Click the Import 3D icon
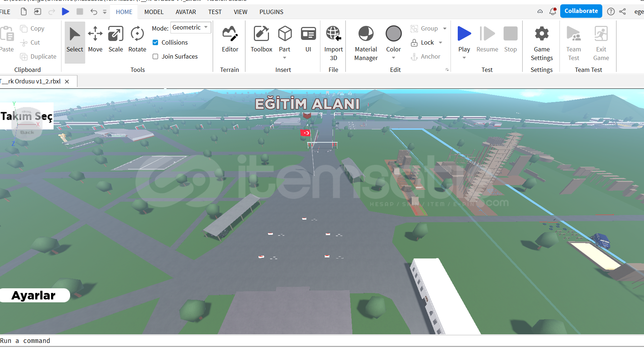The width and height of the screenshot is (644, 362). (x=333, y=34)
